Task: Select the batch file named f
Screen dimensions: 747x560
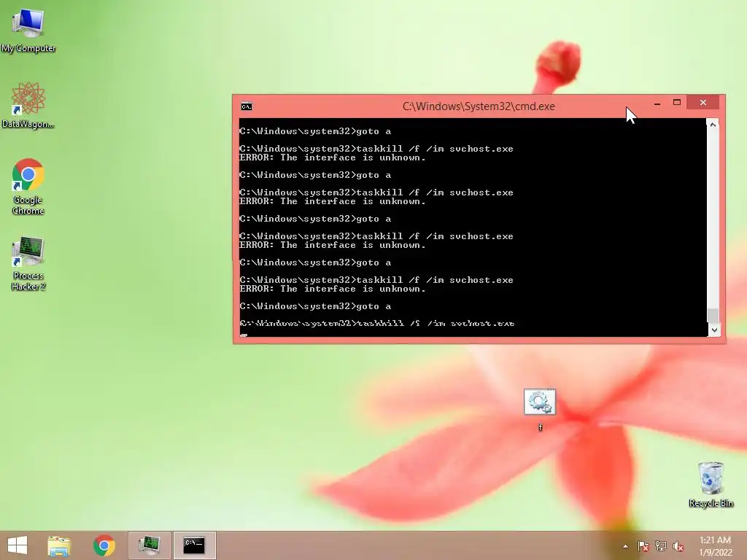Action: [540, 410]
